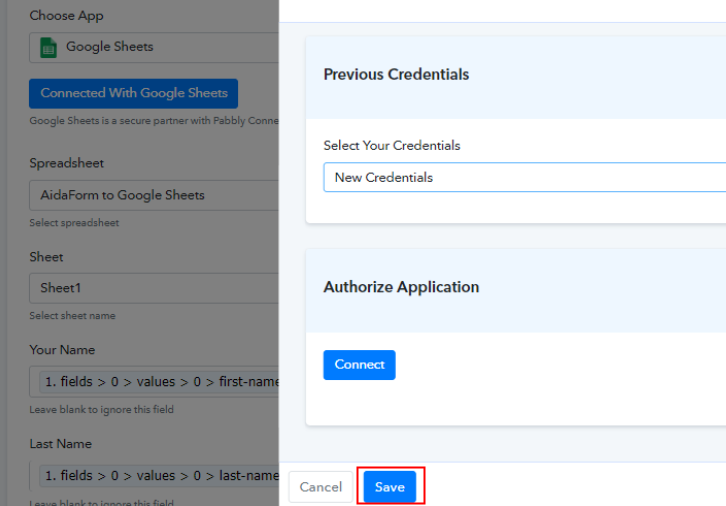Image resolution: width=726 pixels, height=506 pixels.
Task: Click the Authorize Application heading
Action: (401, 287)
